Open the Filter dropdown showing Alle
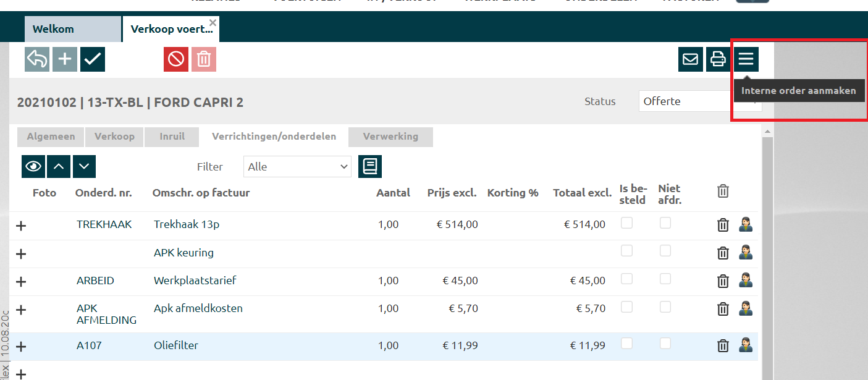The height and width of the screenshot is (380, 868). (x=297, y=166)
